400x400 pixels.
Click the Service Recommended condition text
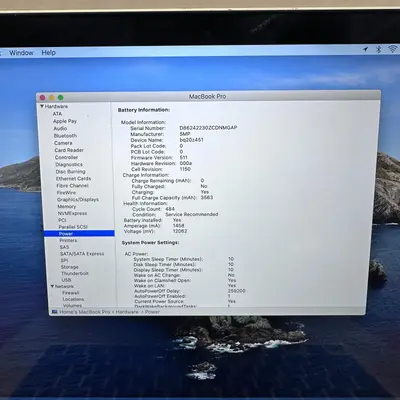click(x=192, y=214)
